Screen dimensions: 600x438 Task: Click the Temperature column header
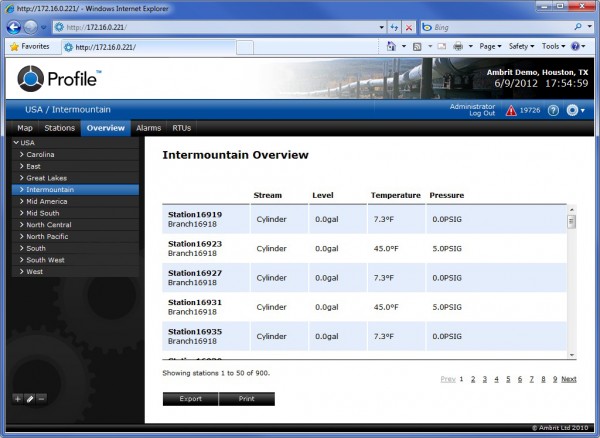click(x=396, y=195)
